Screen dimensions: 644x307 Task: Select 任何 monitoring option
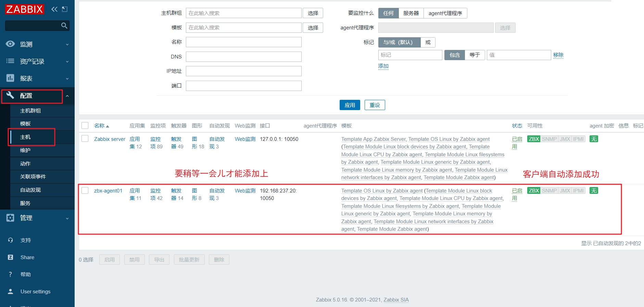pyautogui.click(x=388, y=13)
